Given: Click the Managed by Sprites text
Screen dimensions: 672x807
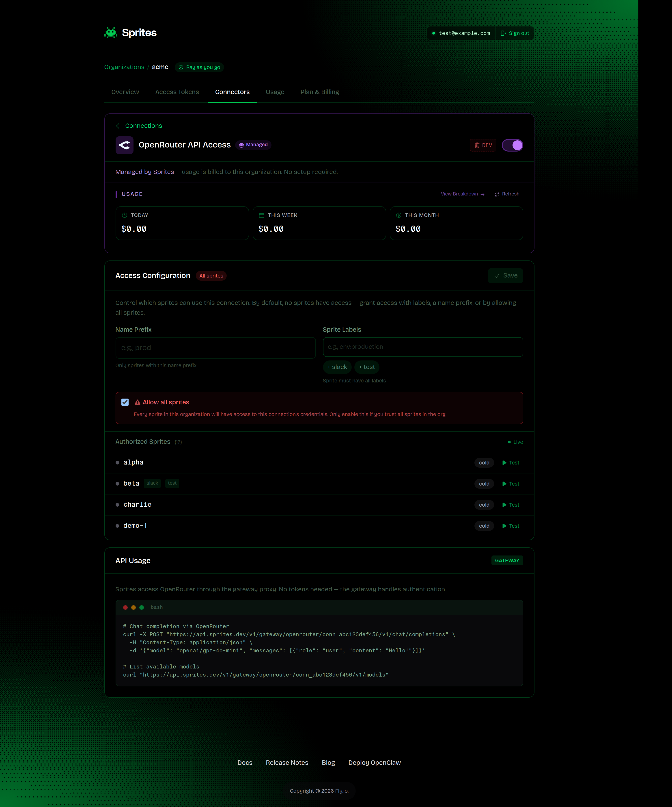Looking at the screenshot, I should 145,172.
